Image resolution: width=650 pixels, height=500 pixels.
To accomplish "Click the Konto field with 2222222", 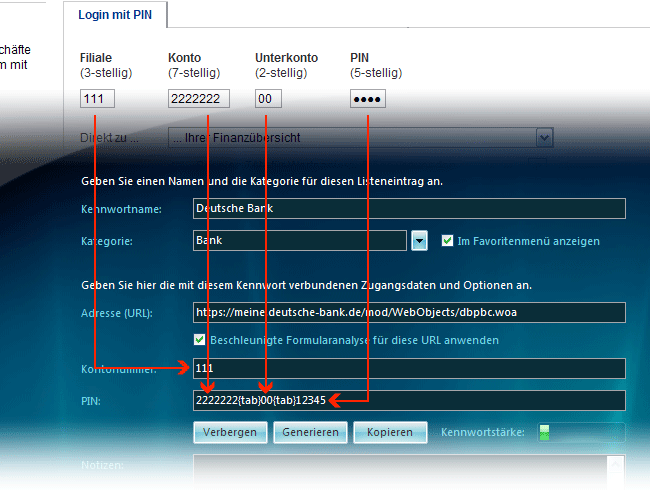I will coord(199,99).
